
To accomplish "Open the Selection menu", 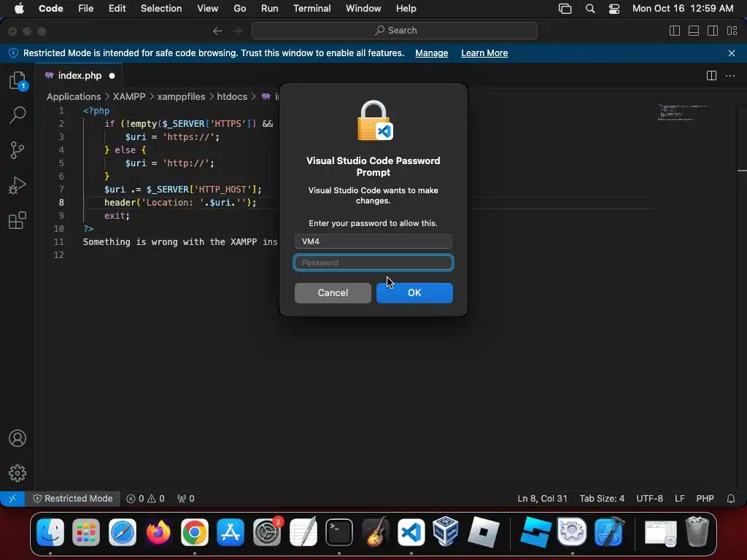I will 161,9.
